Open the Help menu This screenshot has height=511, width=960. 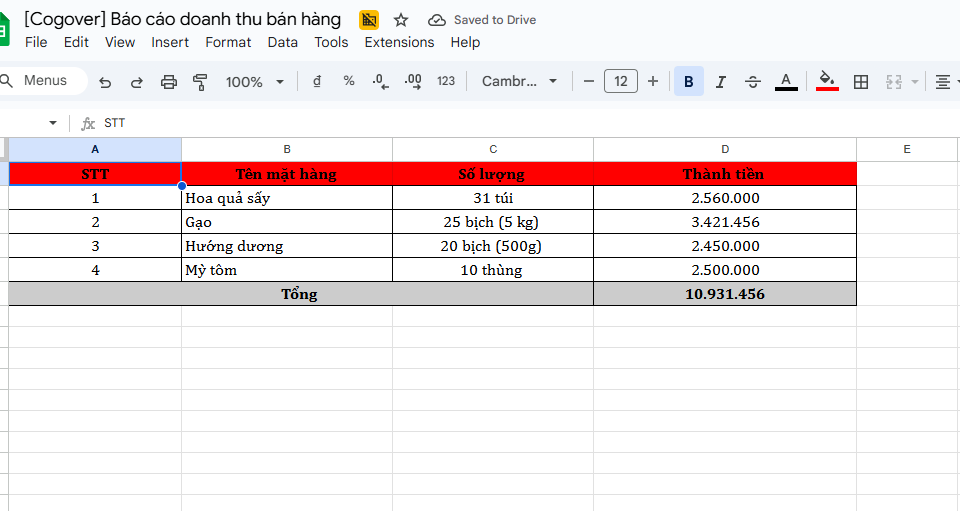pos(465,42)
